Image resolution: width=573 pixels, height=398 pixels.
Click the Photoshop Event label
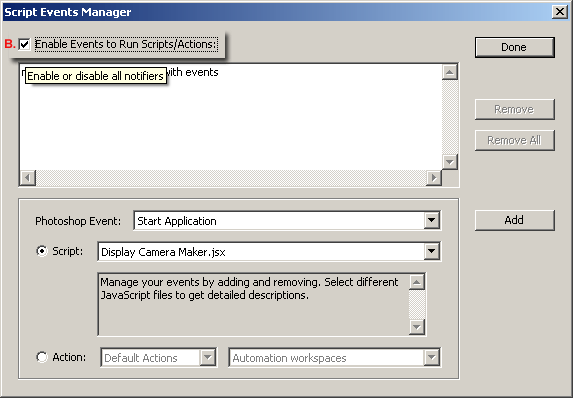78,221
